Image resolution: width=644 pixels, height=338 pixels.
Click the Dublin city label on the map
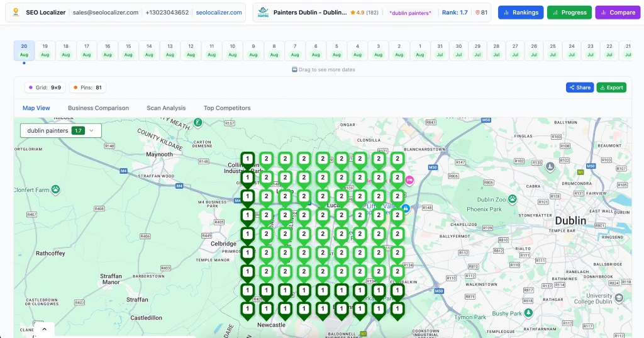[570, 221]
